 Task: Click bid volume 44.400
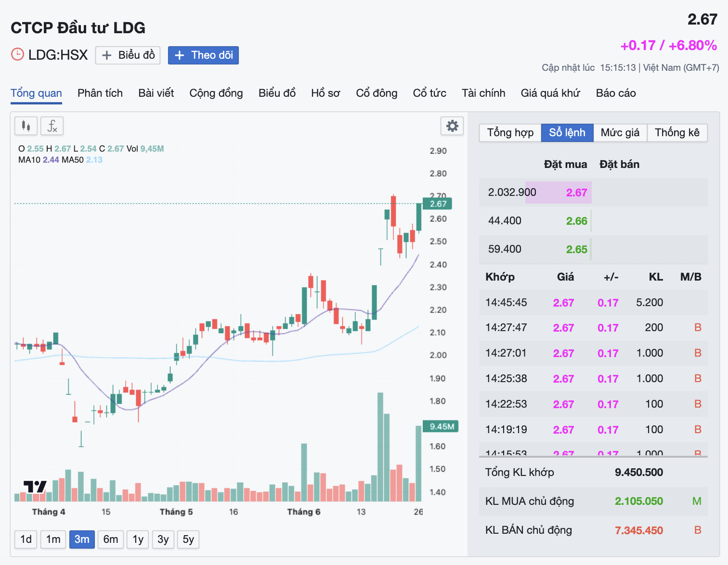[505, 221]
